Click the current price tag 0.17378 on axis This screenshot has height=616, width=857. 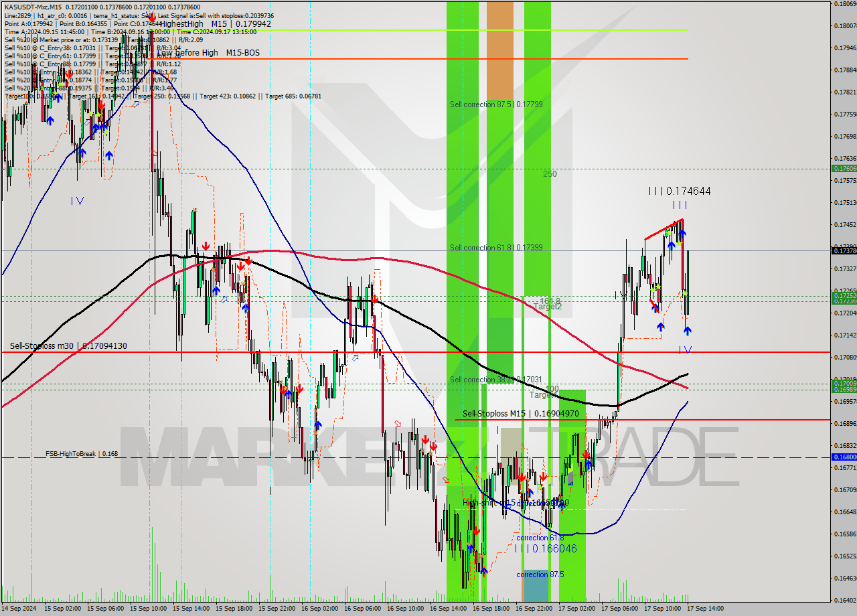pyautogui.click(x=844, y=250)
